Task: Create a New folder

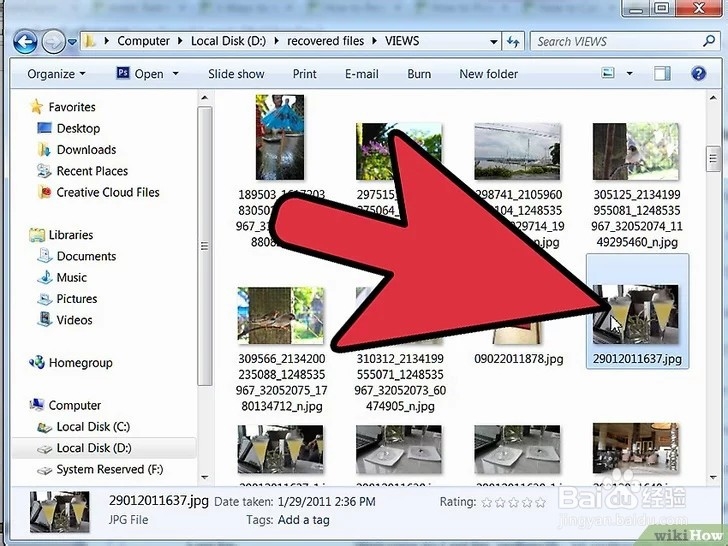Action: pos(488,74)
